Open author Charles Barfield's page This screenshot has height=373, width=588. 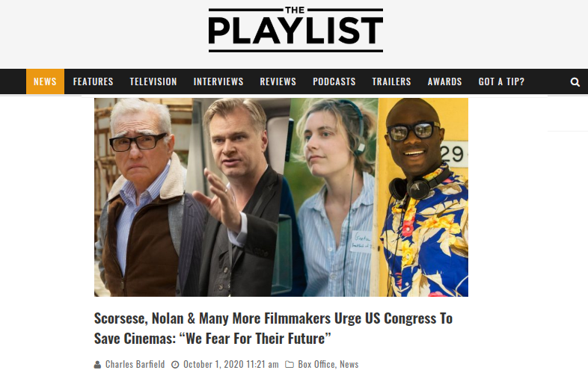(x=135, y=364)
